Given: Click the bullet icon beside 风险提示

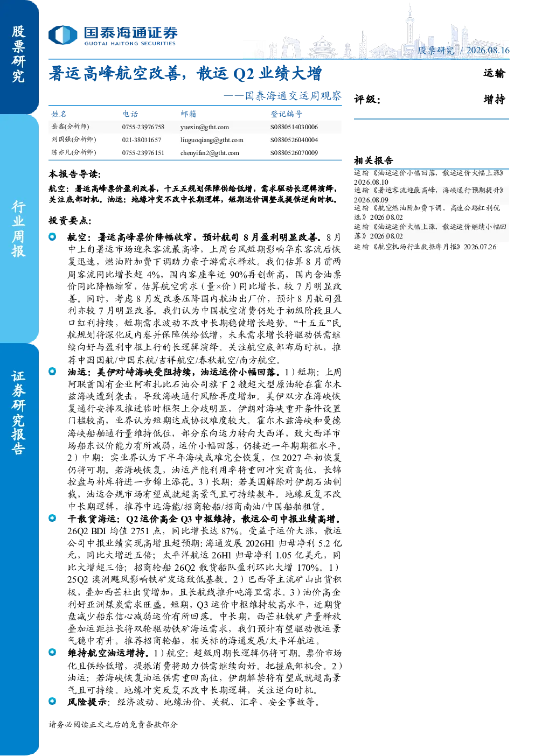Looking at the screenshot, I should tap(52, 702).
